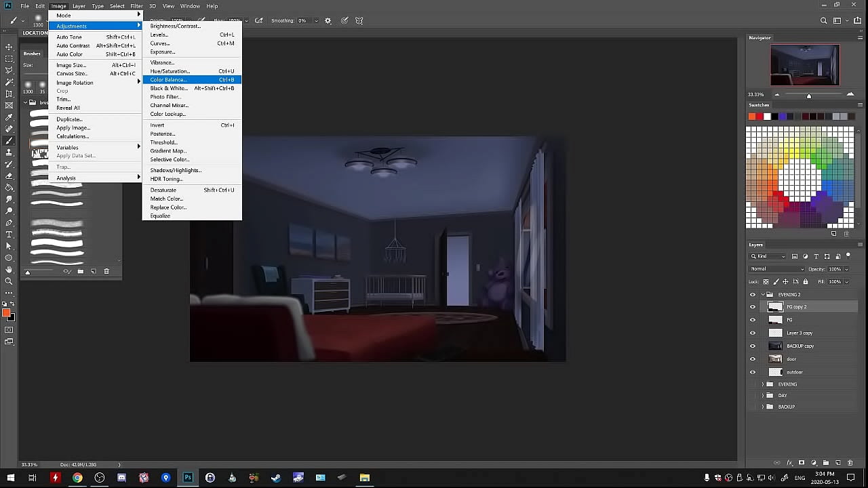Activate the Zoom tool
The width and height of the screenshot is (868, 488).
pos(9,281)
